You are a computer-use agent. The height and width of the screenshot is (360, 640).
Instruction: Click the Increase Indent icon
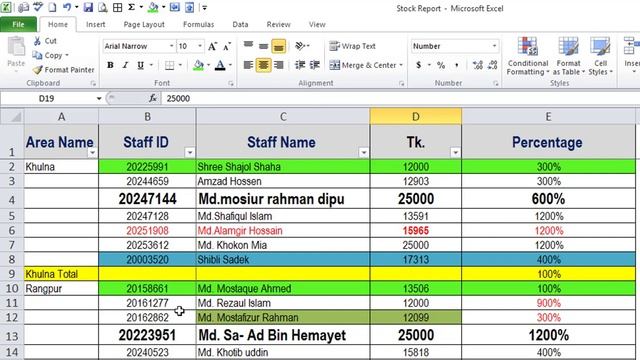pos(315,65)
